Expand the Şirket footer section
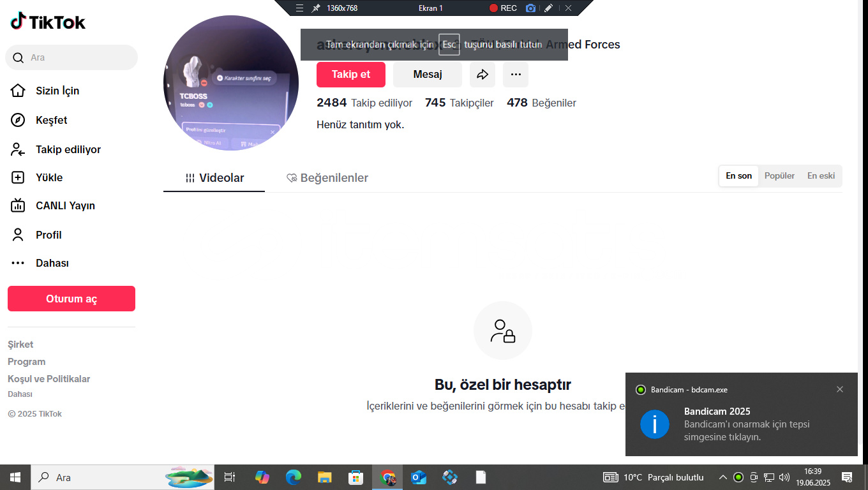 click(x=20, y=345)
